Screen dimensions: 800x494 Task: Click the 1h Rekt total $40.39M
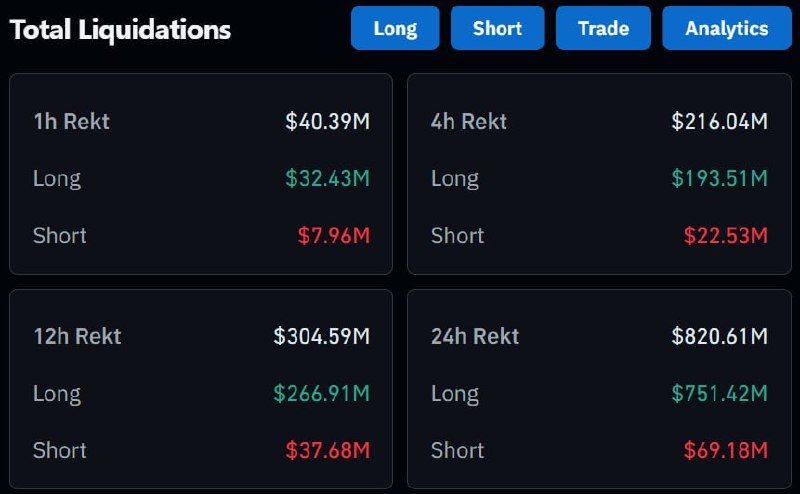coord(327,122)
